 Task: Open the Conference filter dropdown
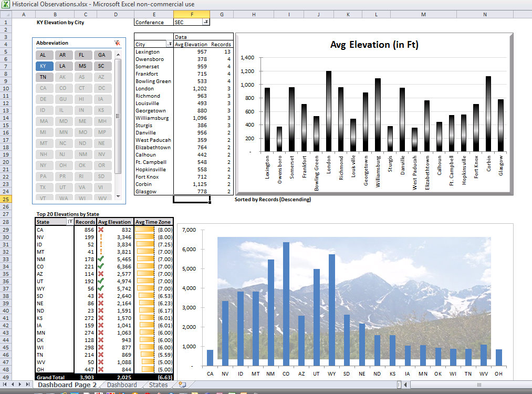click(x=205, y=22)
